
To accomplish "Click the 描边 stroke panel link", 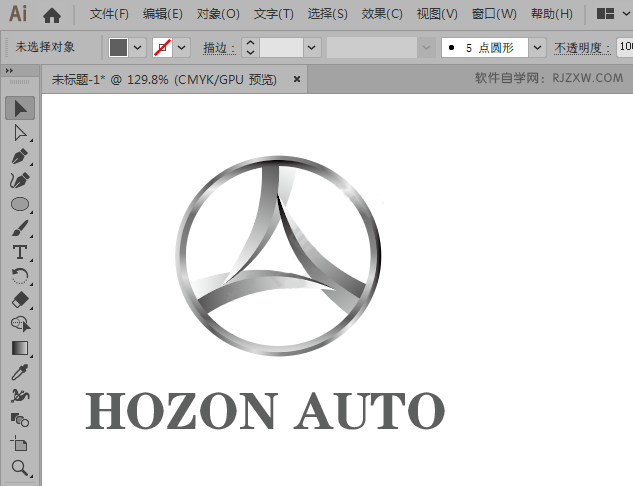I will pos(219,48).
